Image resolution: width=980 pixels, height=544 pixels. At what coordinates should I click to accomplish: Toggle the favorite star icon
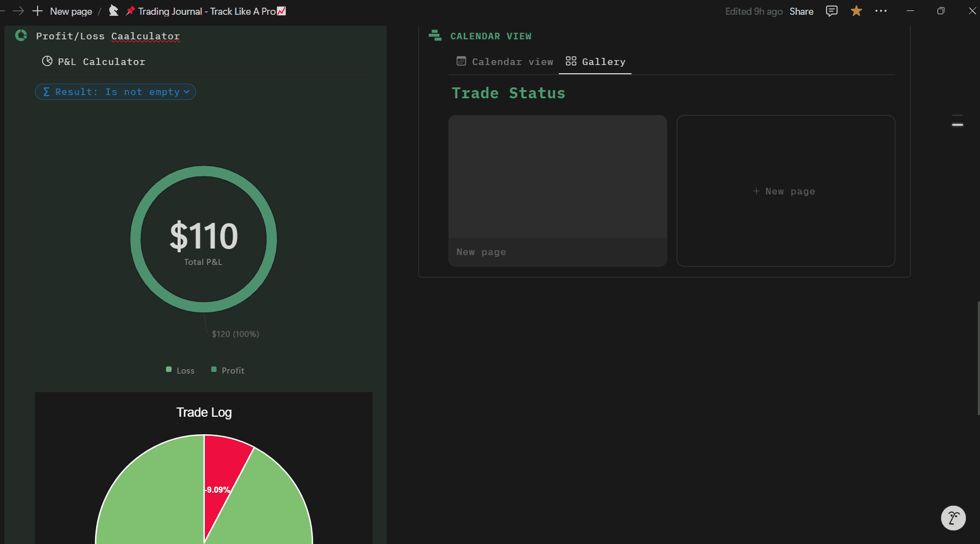pyautogui.click(x=856, y=11)
